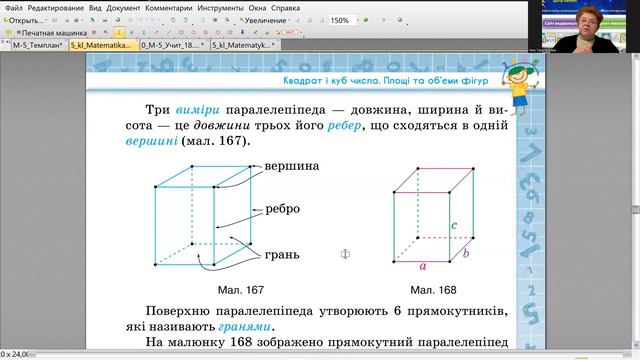Image resolution: width=640 pixels, height=360 pixels.
Task: Select the Oval shape tool
Action: tap(193, 32)
